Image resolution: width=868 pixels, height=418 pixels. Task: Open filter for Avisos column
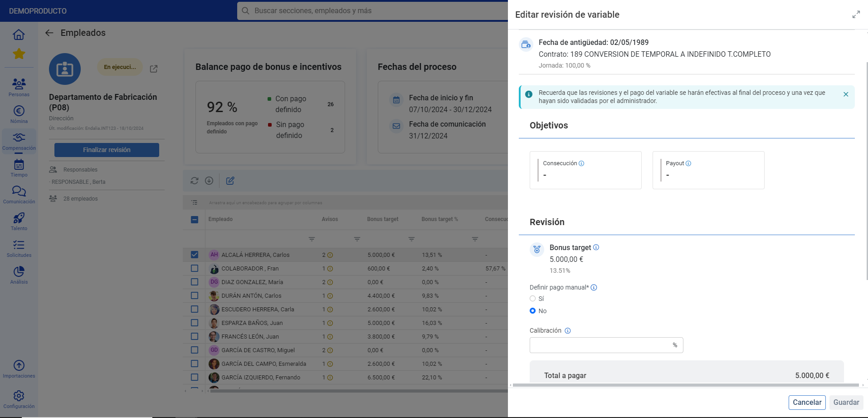pos(357,239)
